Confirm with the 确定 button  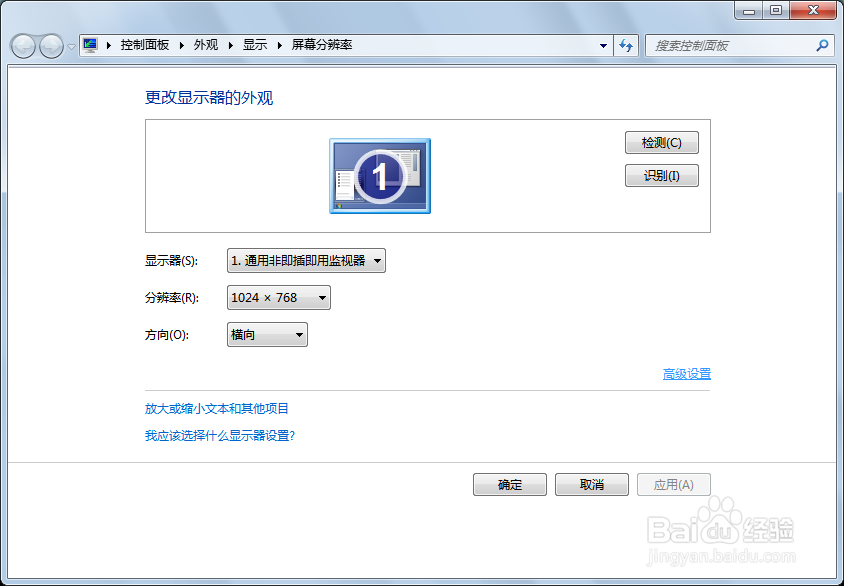pyautogui.click(x=510, y=484)
